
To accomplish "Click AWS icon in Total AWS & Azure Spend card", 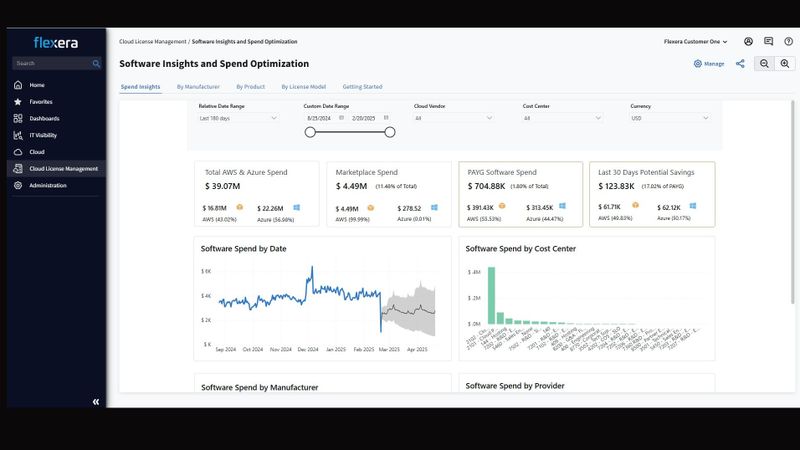I will tap(239, 207).
